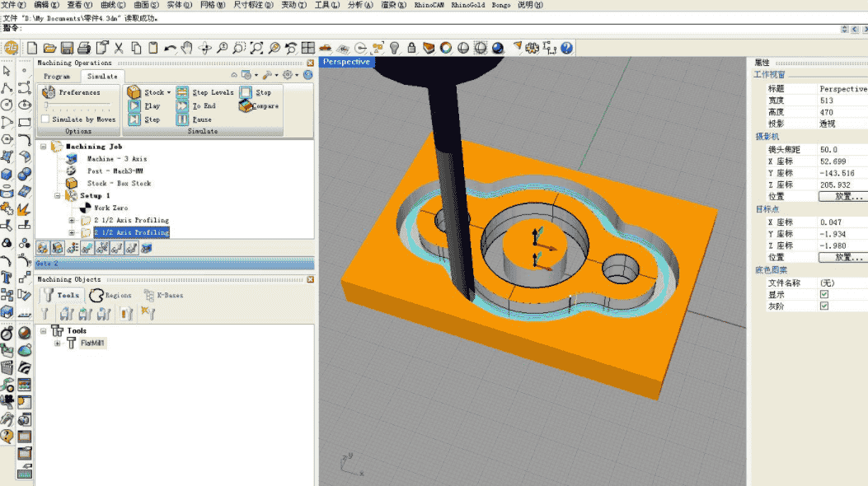
Task: Open the RhinoCAM menu
Action: (429, 5)
